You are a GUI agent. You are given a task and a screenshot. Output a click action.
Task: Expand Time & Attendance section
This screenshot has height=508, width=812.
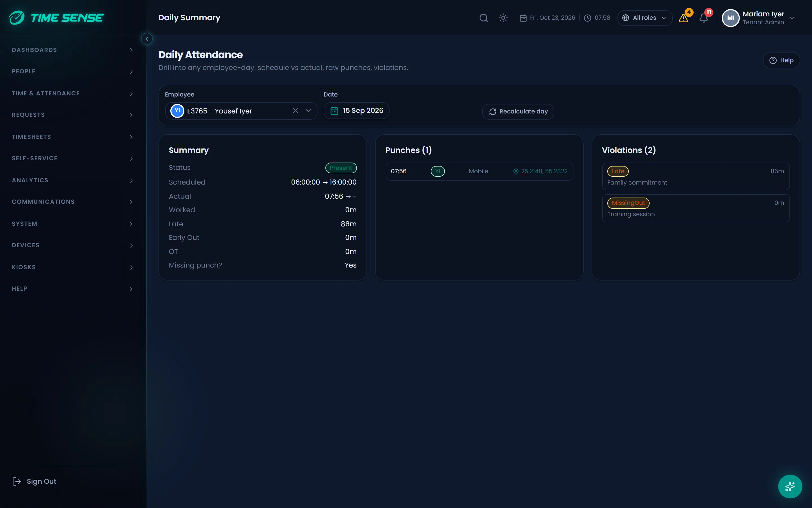pos(73,93)
